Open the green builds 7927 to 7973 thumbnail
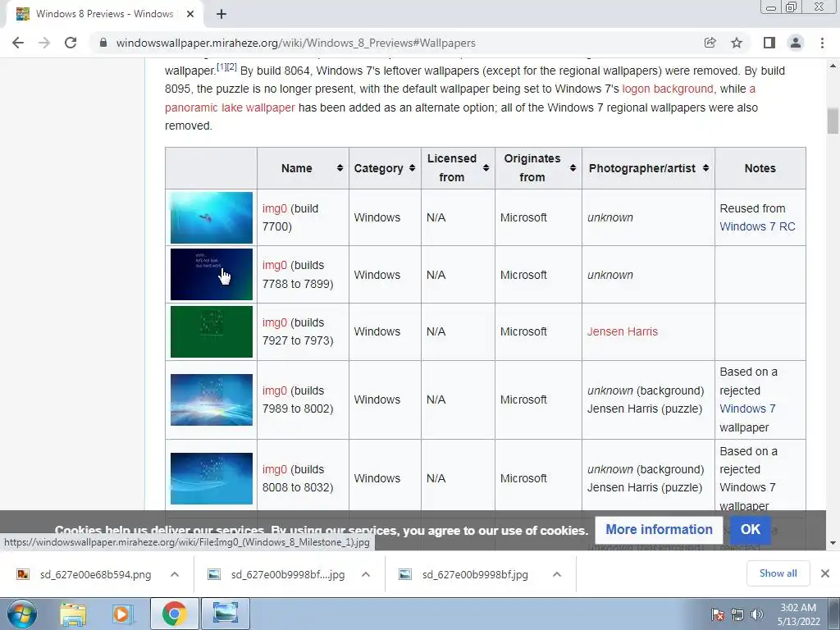 [x=212, y=331]
